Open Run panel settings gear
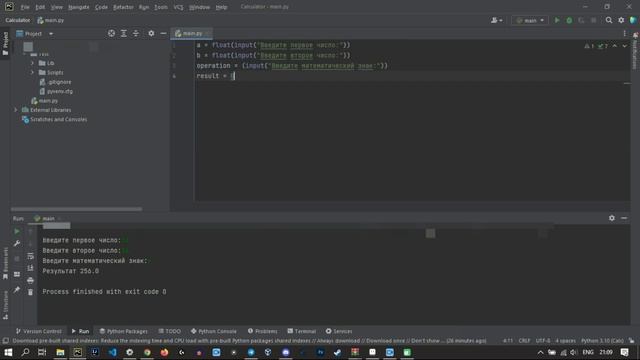 tap(611, 218)
